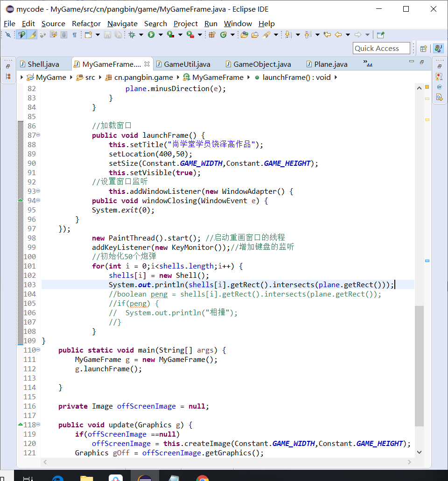
Task: Collapse the main method fold at line 110
Action: pos(38,349)
